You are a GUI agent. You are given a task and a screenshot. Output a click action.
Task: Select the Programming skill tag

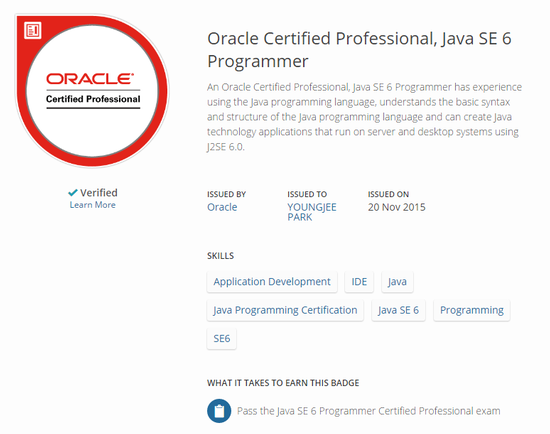pyautogui.click(x=471, y=310)
